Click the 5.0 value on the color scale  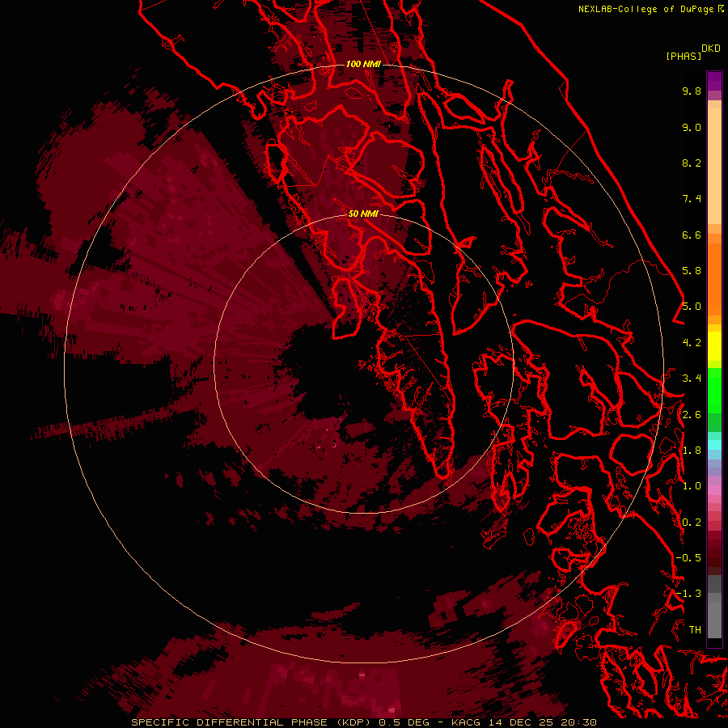(692, 307)
